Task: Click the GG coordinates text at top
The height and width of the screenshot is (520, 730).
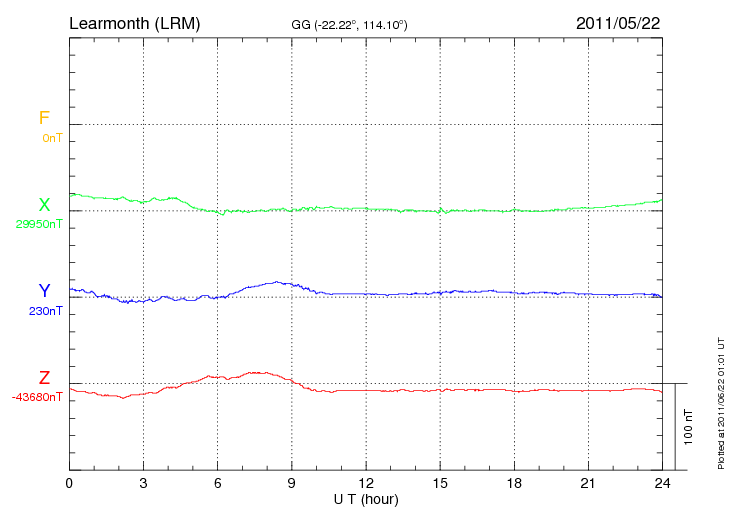Action: 348,24
